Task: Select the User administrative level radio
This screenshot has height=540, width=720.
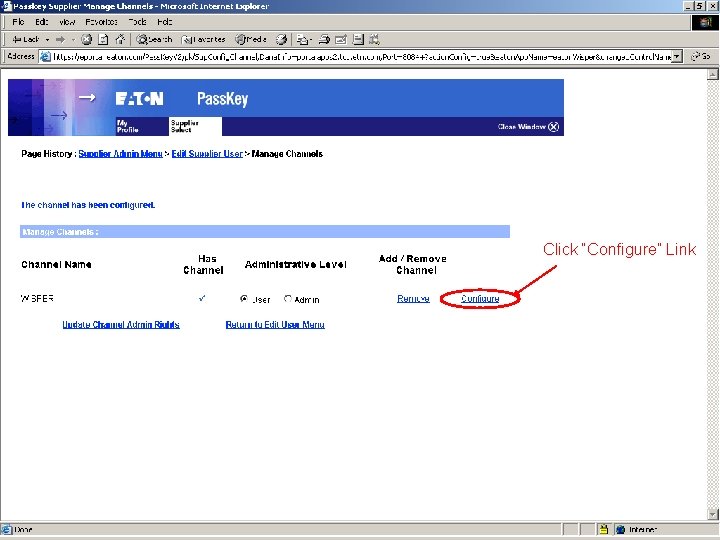Action: click(244, 298)
